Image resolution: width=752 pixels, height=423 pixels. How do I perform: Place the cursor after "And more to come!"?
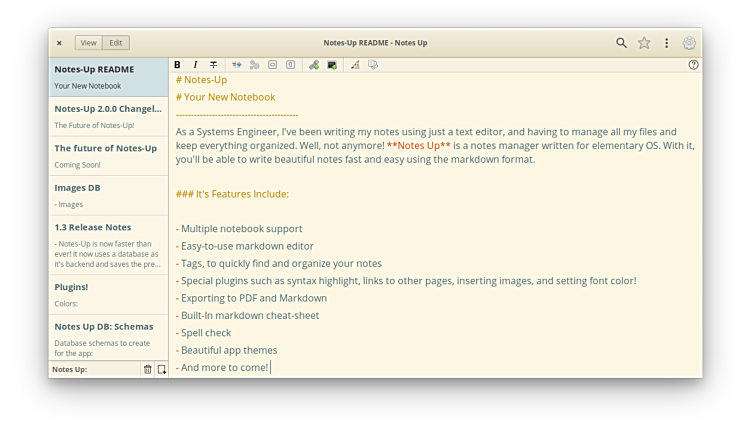pyautogui.click(x=270, y=368)
